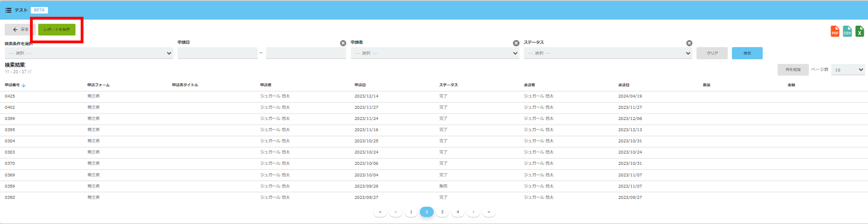Select application number 0369
The height and width of the screenshot is (224, 868).
click(10, 175)
